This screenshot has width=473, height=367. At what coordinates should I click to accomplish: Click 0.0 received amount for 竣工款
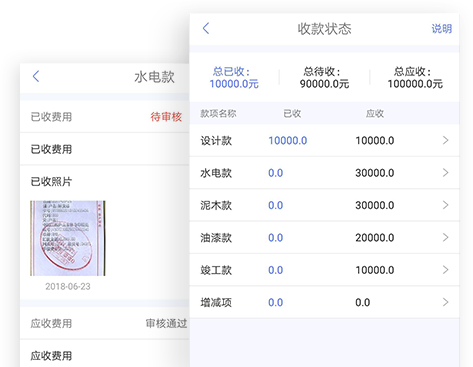(276, 270)
